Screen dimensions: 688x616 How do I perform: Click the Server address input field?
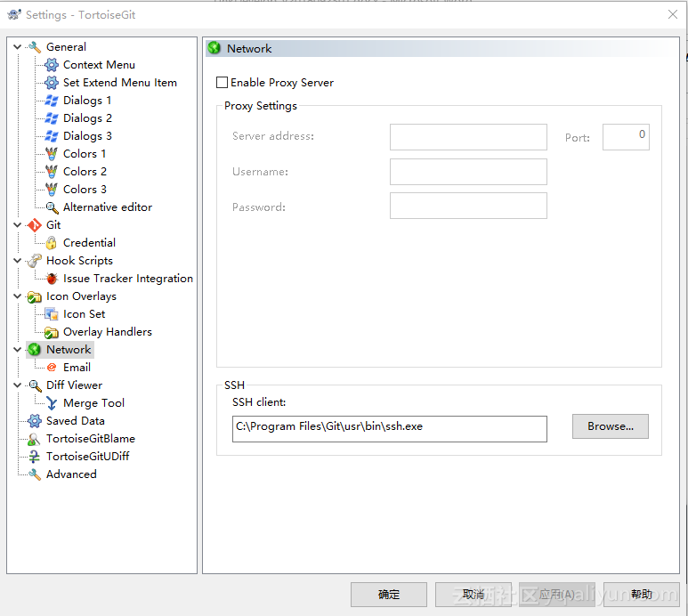(x=468, y=137)
